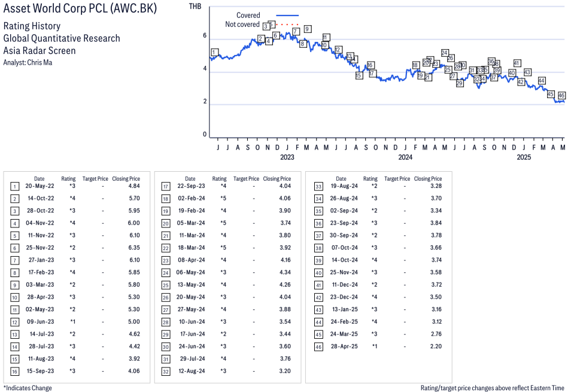Click the Eastern Time footnote text
571x392 pixels.
[493, 388]
